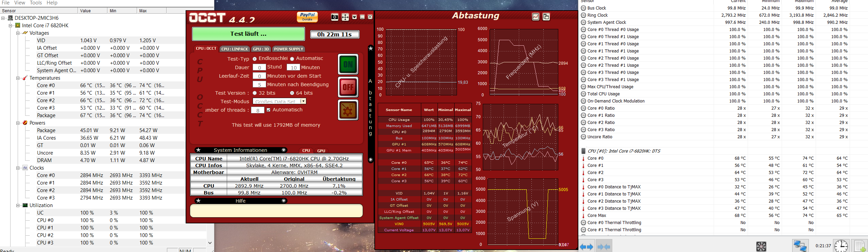The image size is (868, 252).
Task: Select the CPU system information tab
Action: click(306, 151)
